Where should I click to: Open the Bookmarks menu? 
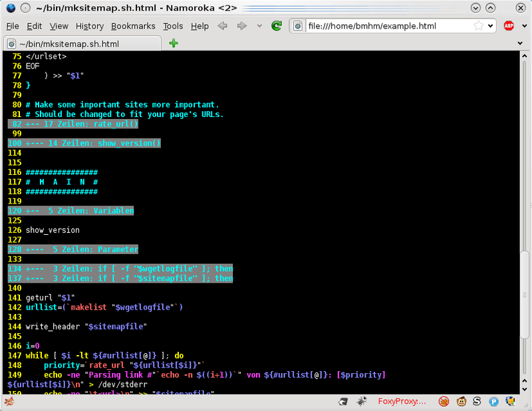[x=133, y=26]
